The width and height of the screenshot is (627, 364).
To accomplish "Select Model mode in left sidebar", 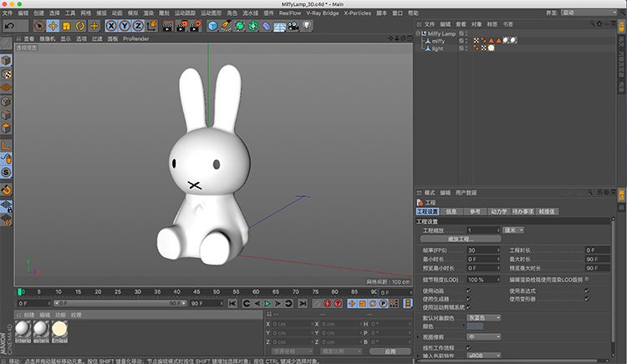I will click(6, 60).
